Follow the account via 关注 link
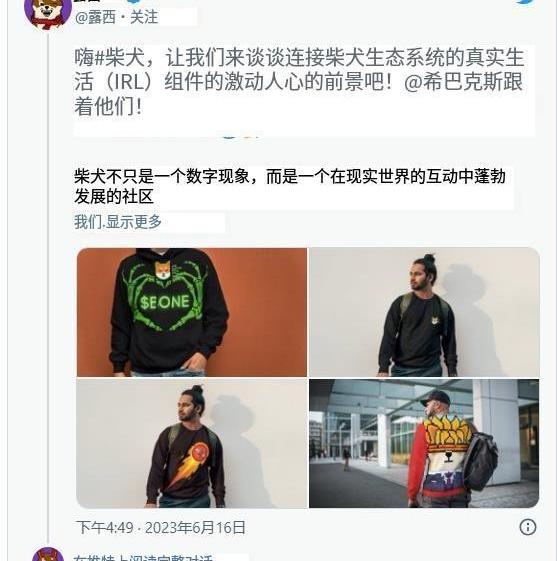 click(x=143, y=17)
